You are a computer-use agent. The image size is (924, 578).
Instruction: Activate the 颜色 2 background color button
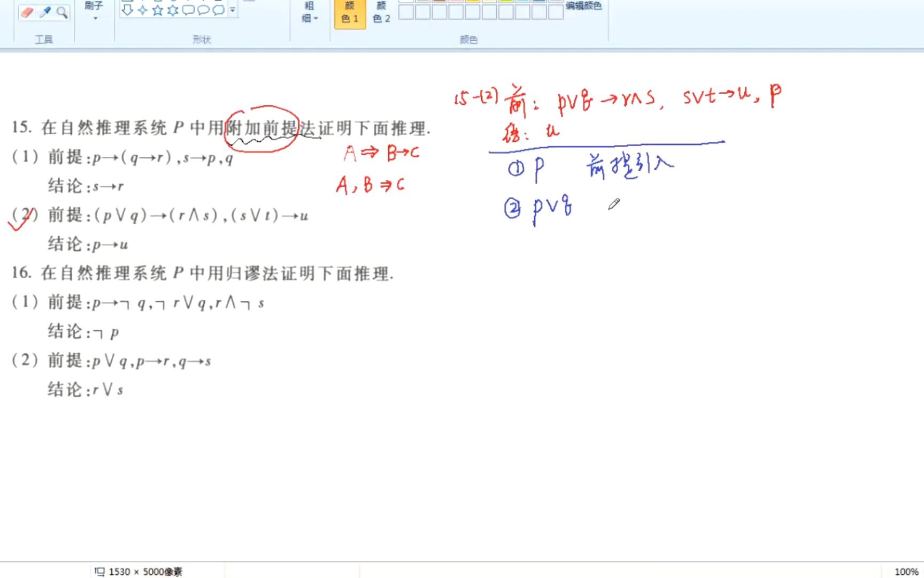(x=381, y=13)
